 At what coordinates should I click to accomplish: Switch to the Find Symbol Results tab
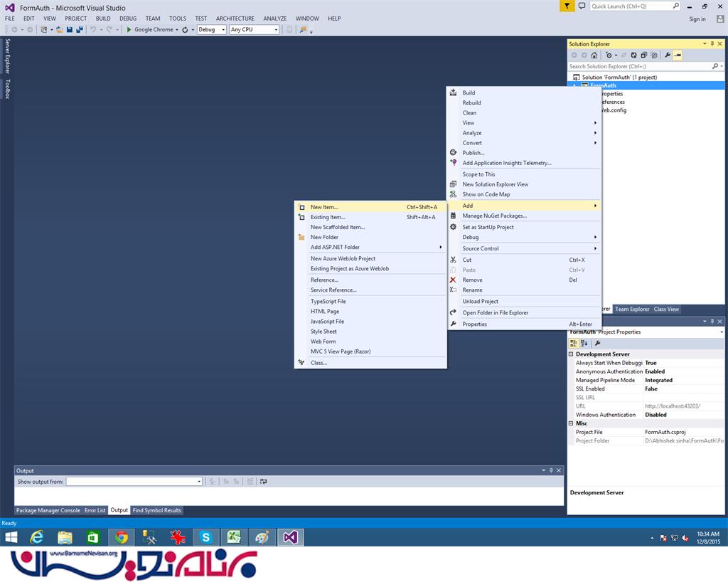(x=157, y=510)
